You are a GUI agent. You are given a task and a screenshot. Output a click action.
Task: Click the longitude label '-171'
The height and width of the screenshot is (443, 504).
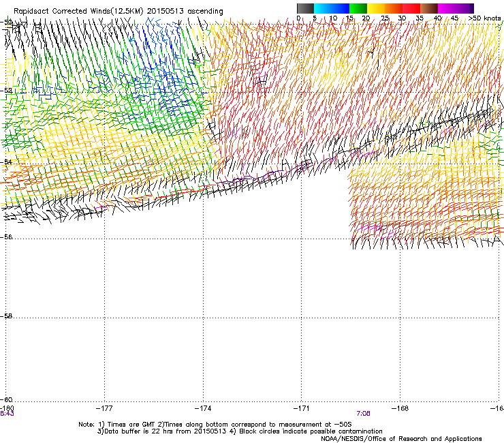coord(302,408)
